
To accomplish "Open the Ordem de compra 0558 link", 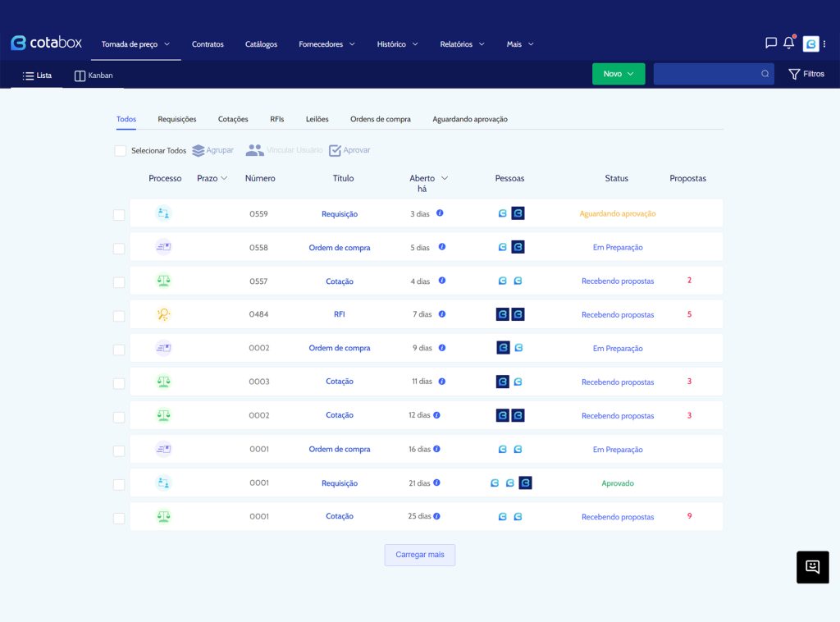I will pyautogui.click(x=340, y=248).
